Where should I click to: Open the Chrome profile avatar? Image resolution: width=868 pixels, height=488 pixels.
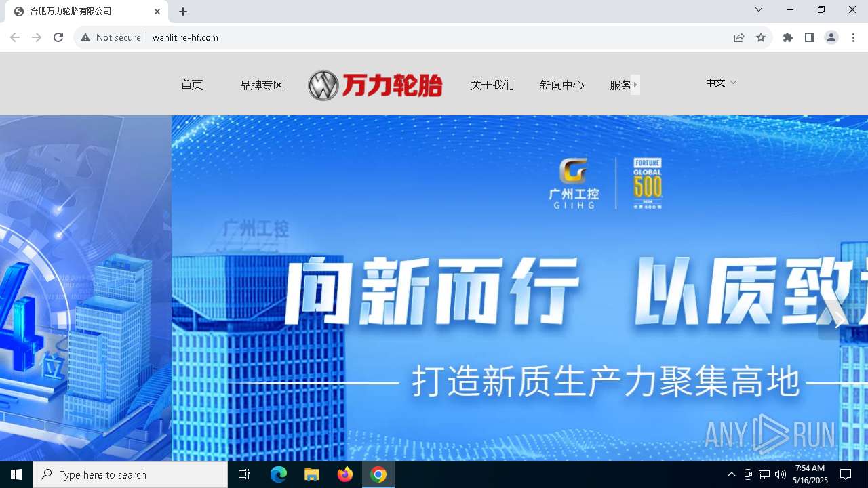[831, 37]
